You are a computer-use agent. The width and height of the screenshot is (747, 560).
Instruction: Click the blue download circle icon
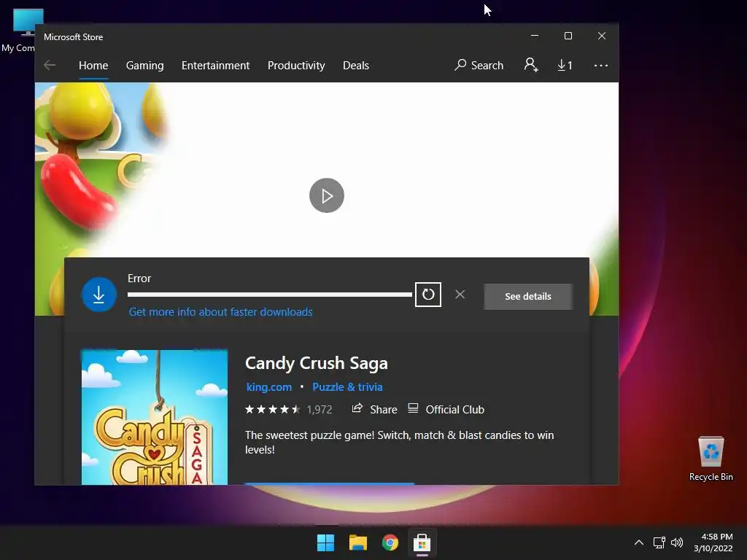point(99,295)
